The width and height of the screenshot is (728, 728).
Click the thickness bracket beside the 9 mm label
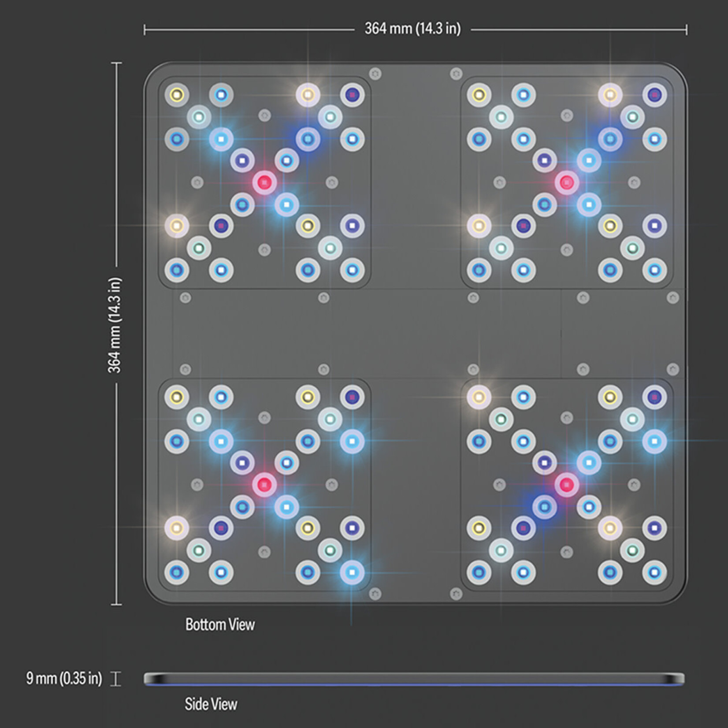coord(115,679)
